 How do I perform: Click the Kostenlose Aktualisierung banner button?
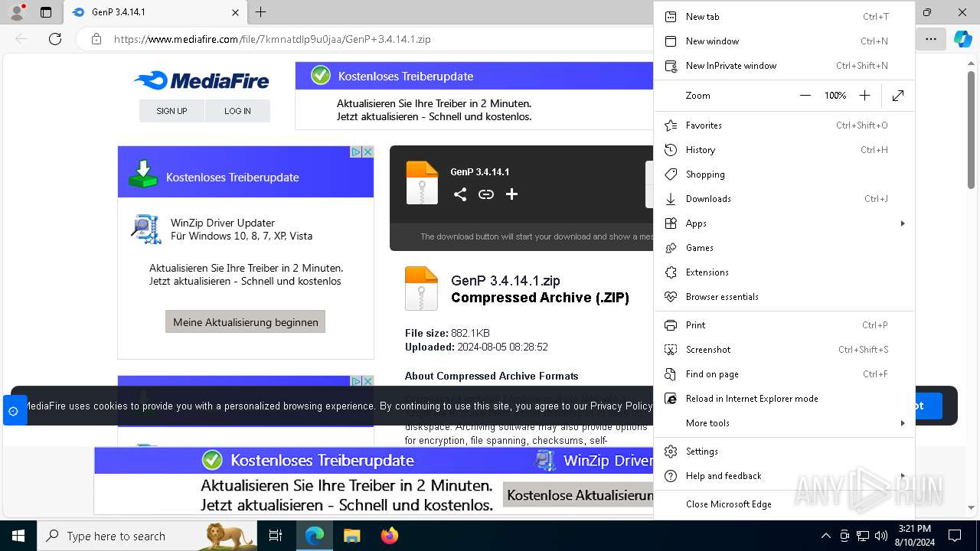pos(578,495)
